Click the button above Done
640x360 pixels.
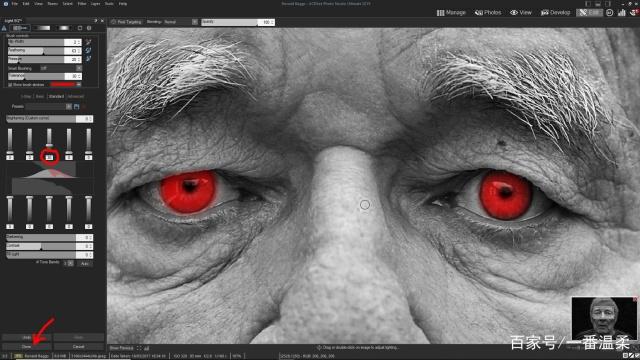pos(27,338)
